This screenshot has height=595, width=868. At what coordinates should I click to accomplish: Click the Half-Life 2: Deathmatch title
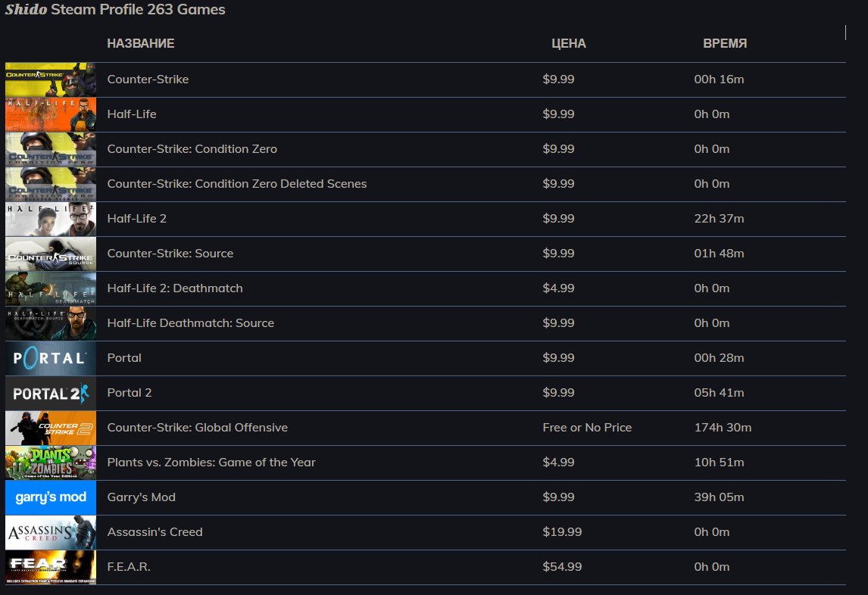[x=175, y=288]
